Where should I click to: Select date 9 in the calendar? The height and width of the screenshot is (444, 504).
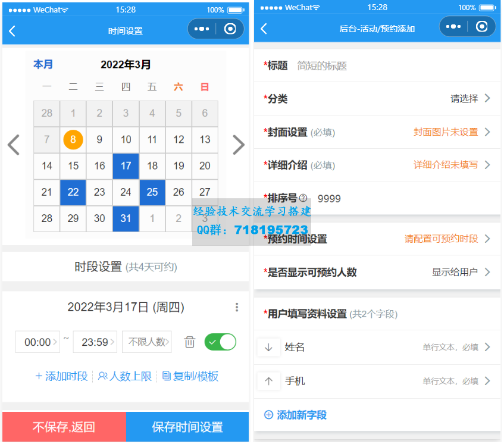(99, 140)
